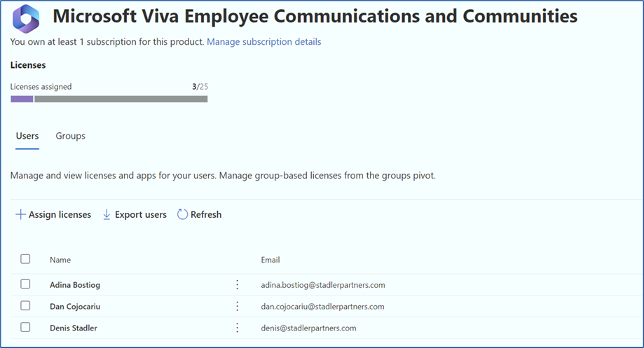Screen dimensions: 644x348
Task: Select the Adina Bostiog row checkbox
Action: pos(25,284)
